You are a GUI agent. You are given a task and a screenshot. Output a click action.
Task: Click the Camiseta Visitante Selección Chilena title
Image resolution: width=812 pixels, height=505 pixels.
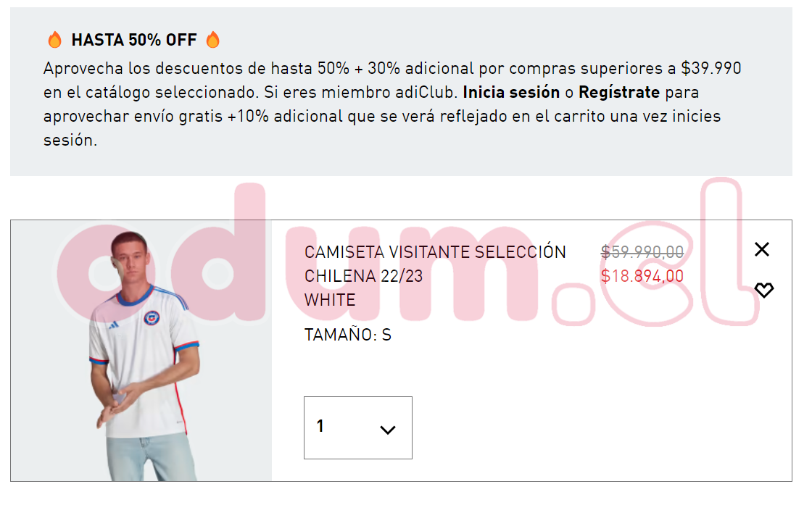coord(435,264)
